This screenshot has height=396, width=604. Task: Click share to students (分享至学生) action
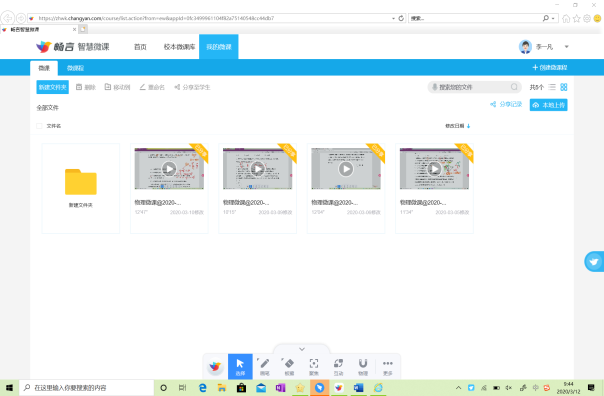coord(192,87)
